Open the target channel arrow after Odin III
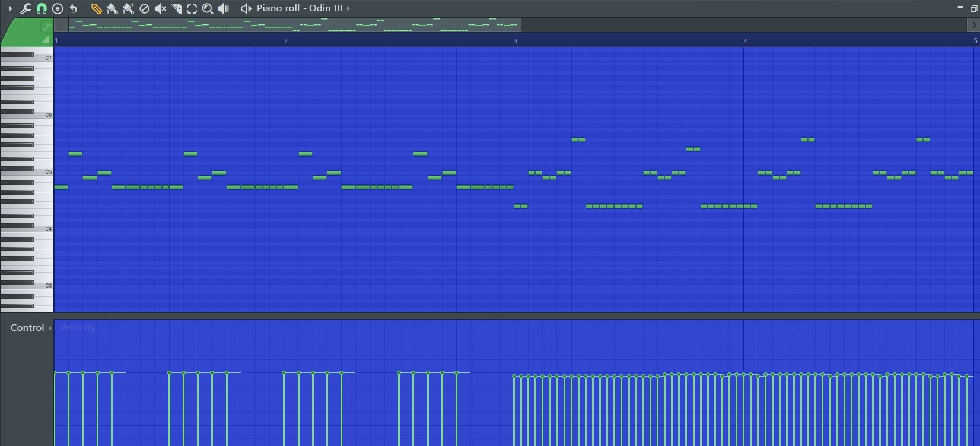Viewport: 980px width, 446px height. tap(348, 8)
